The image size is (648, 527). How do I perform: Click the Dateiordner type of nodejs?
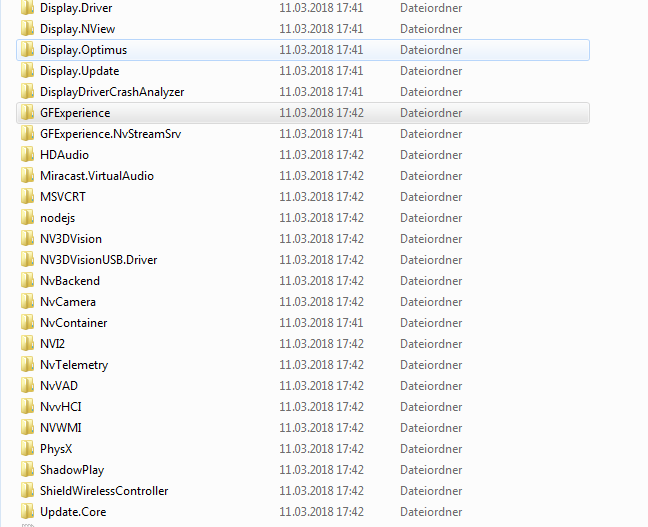pyautogui.click(x=431, y=218)
